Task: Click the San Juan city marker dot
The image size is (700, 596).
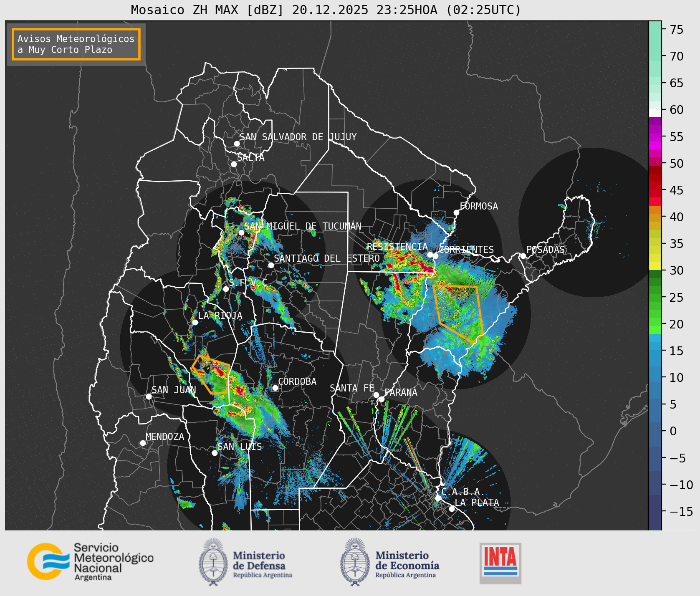Action: 149,396
